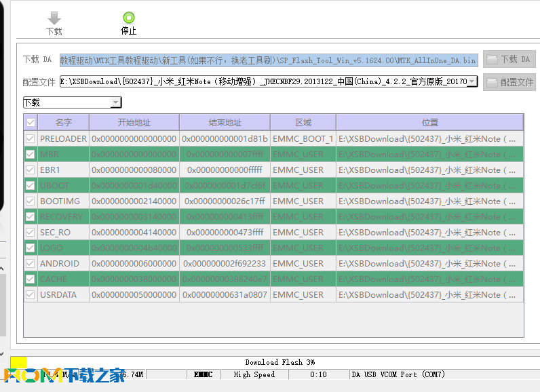Click the Download arrow icon

(54, 18)
